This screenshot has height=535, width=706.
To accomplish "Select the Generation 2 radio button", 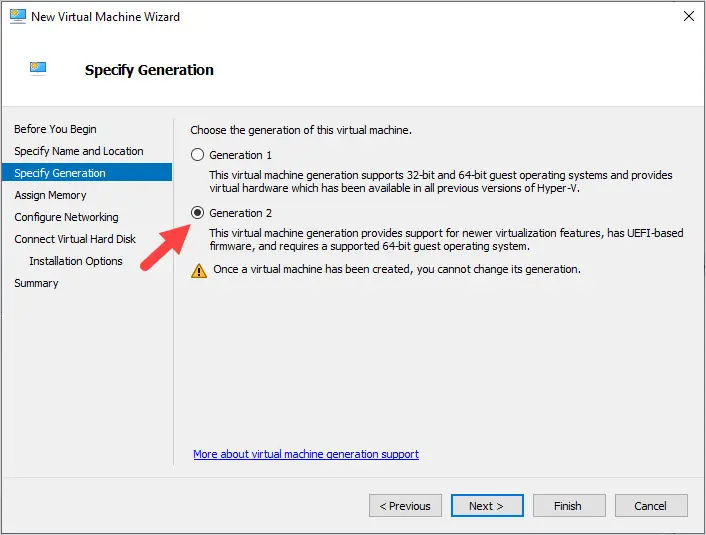I will tap(197, 213).
